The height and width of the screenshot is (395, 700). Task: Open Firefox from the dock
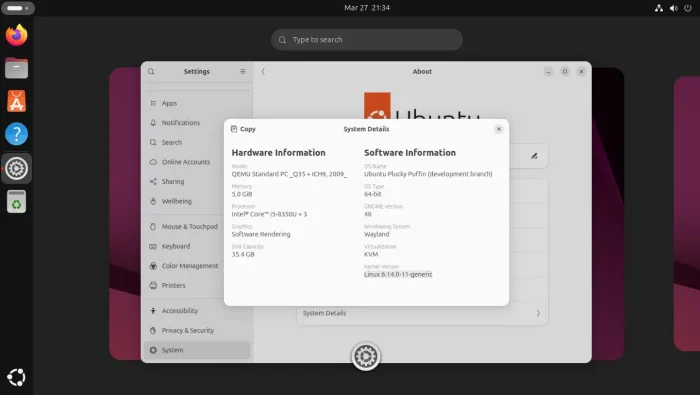tap(17, 35)
